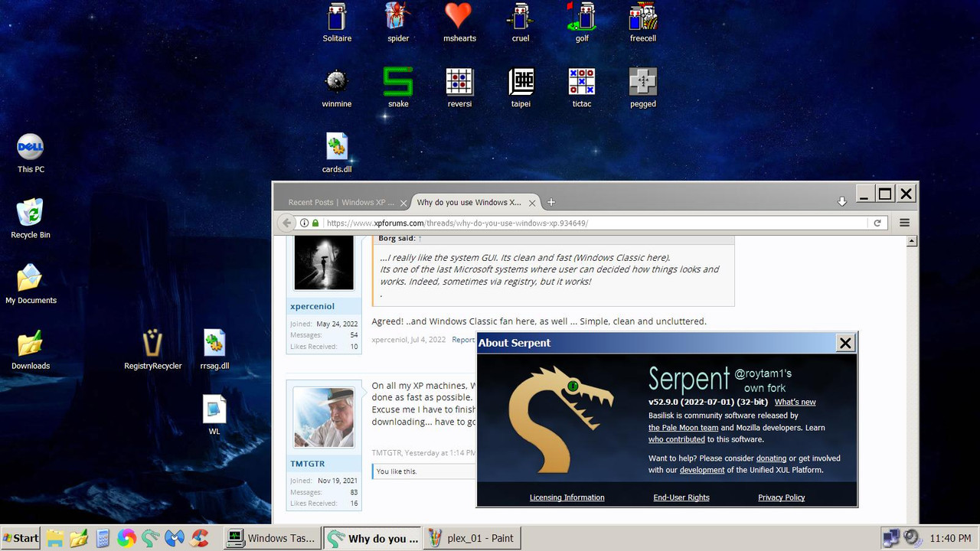Reload the page with the refresh button

tap(877, 223)
